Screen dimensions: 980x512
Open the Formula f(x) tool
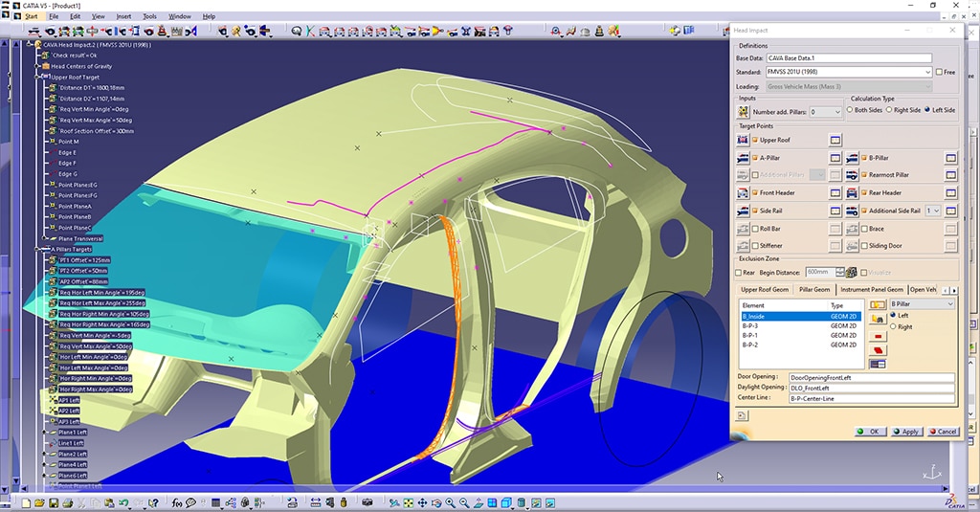[x=177, y=502]
